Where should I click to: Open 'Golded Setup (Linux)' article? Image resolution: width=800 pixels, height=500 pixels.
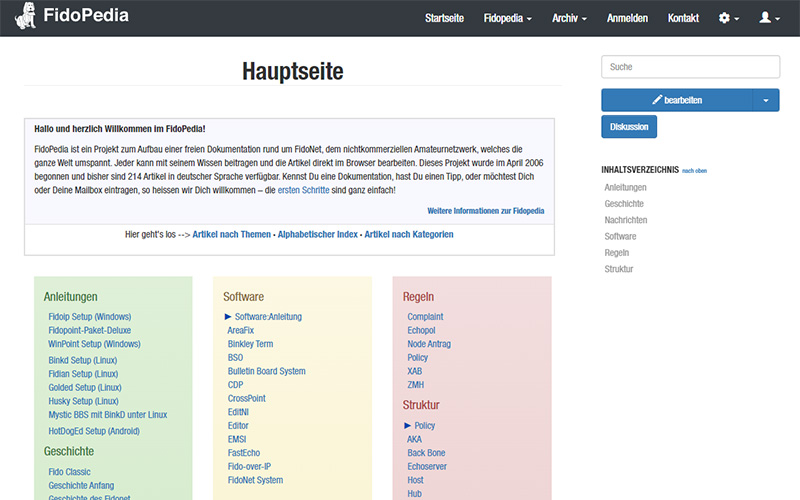(x=85, y=388)
